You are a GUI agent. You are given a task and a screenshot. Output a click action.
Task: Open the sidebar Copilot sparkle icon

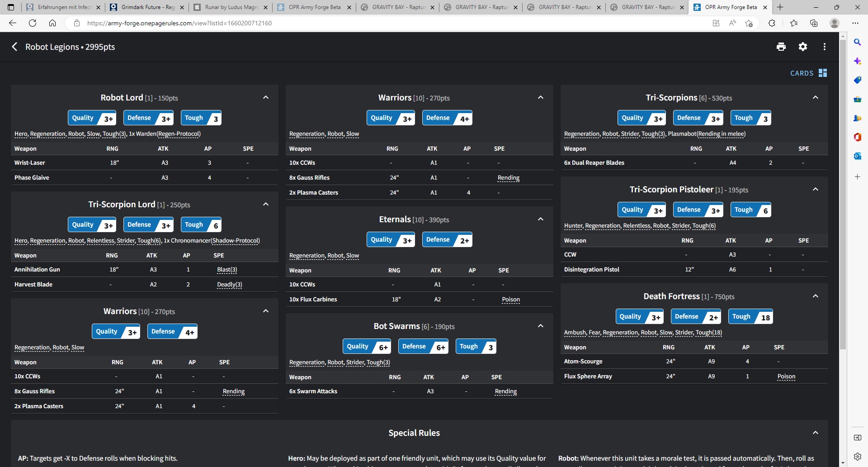(857, 61)
